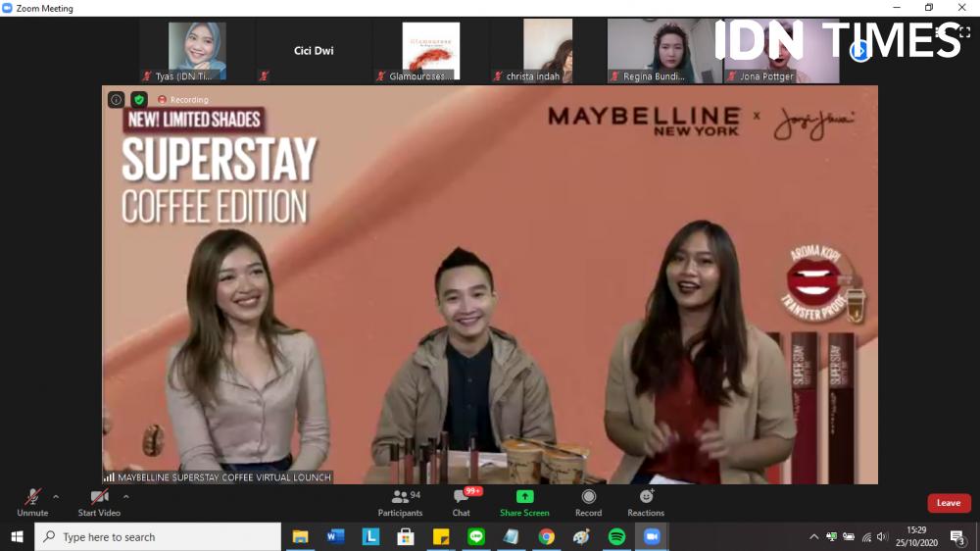Click the video caption MAYBELLINE SUPERSTAY COFFEE VIRTUAL LOUNCH

pos(223,477)
